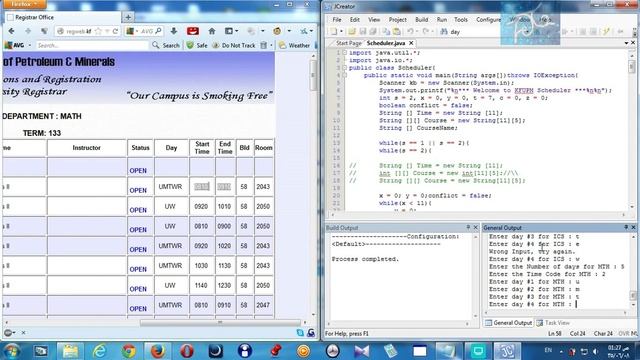Open the document list dropdown arrow in JCreator
Image resolution: width=640 pixels, height=360 pixels.
626,43
